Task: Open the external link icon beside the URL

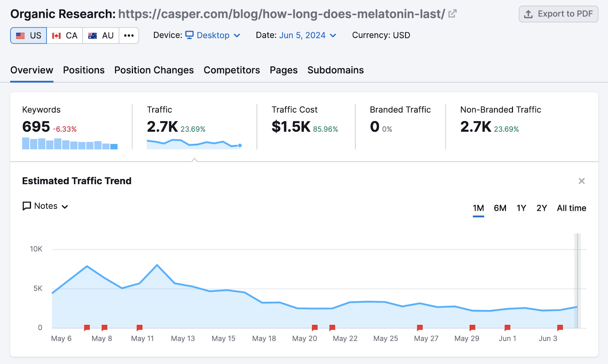Action: (452, 14)
